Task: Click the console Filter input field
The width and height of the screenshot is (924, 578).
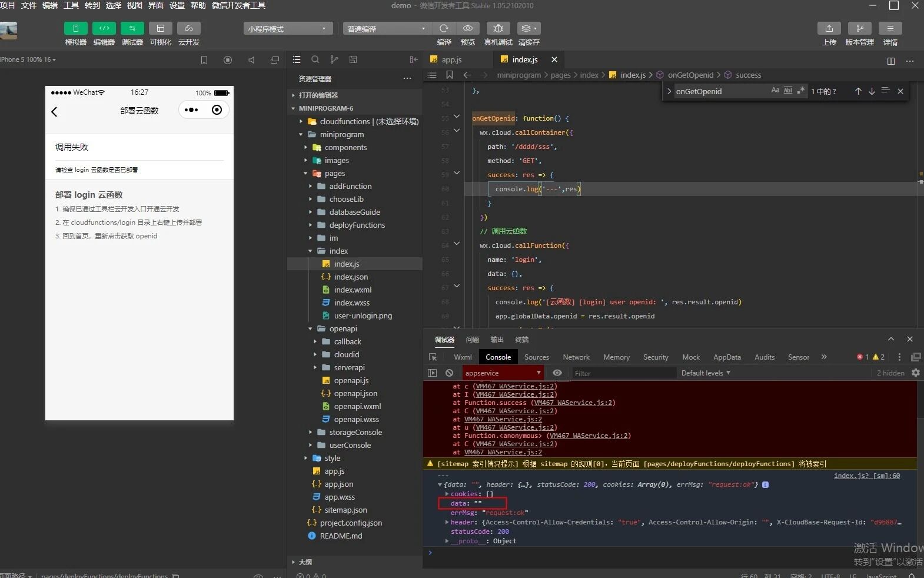Action: tap(623, 373)
